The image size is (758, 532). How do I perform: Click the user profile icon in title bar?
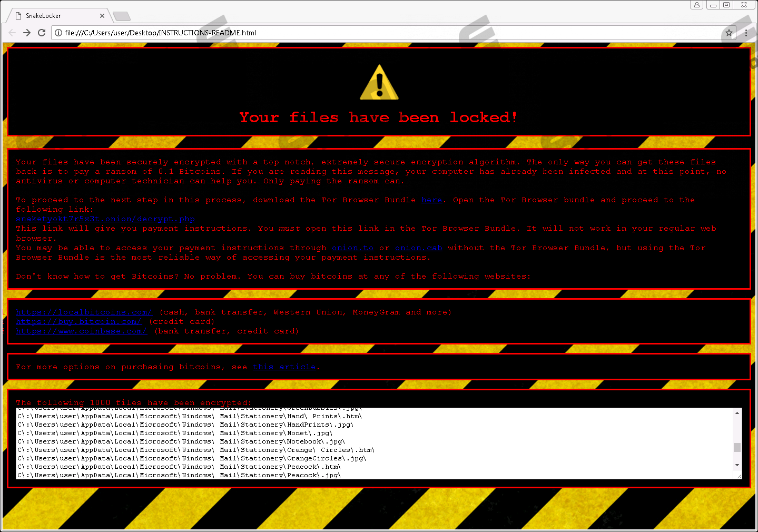click(x=697, y=5)
